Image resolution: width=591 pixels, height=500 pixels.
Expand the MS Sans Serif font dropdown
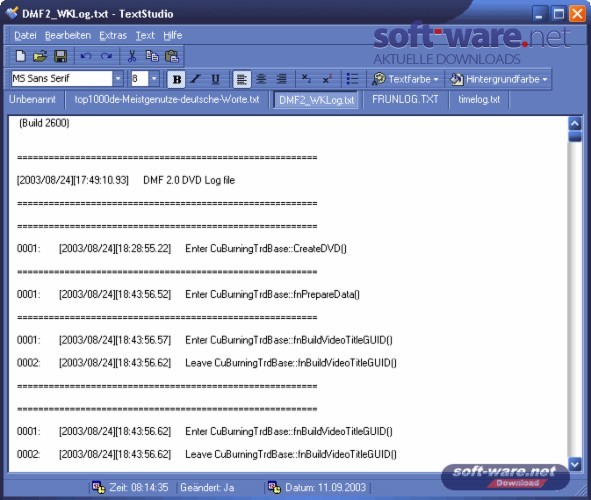click(118, 79)
